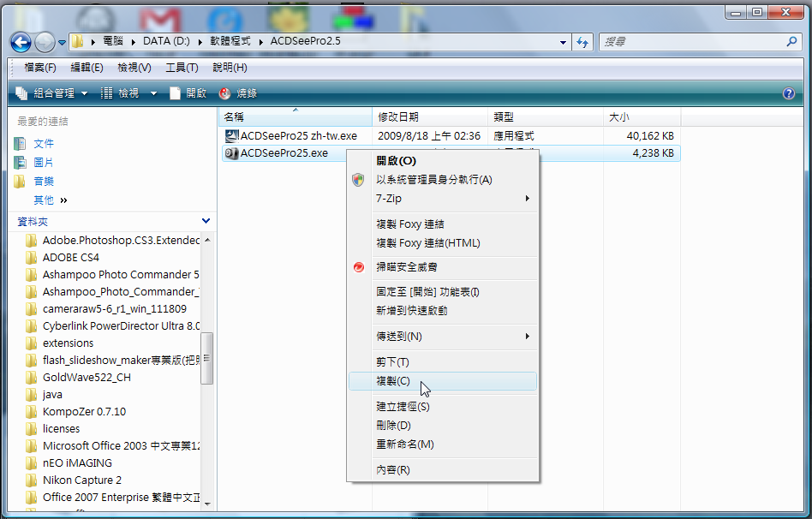Click the folder tree scrollbar thumb

pos(206,359)
